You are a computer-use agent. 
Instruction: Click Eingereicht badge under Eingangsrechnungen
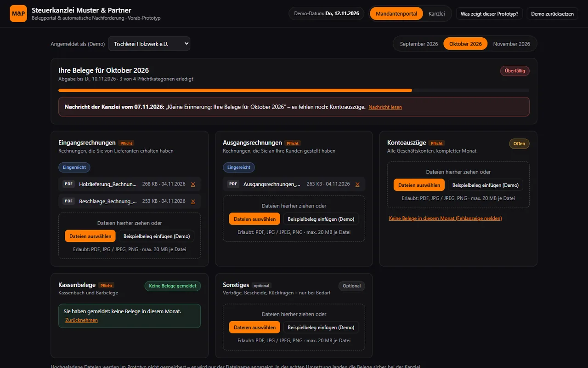tap(74, 167)
